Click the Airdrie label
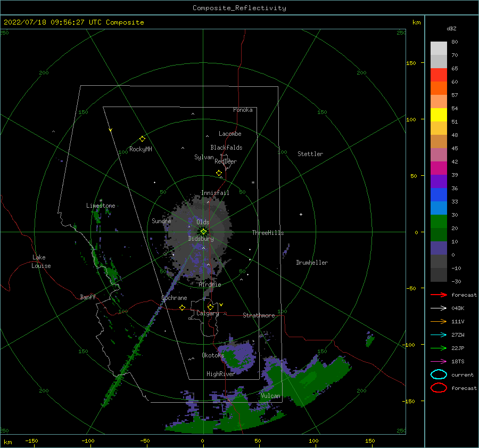The height and width of the screenshot is (448, 479). coord(210,284)
